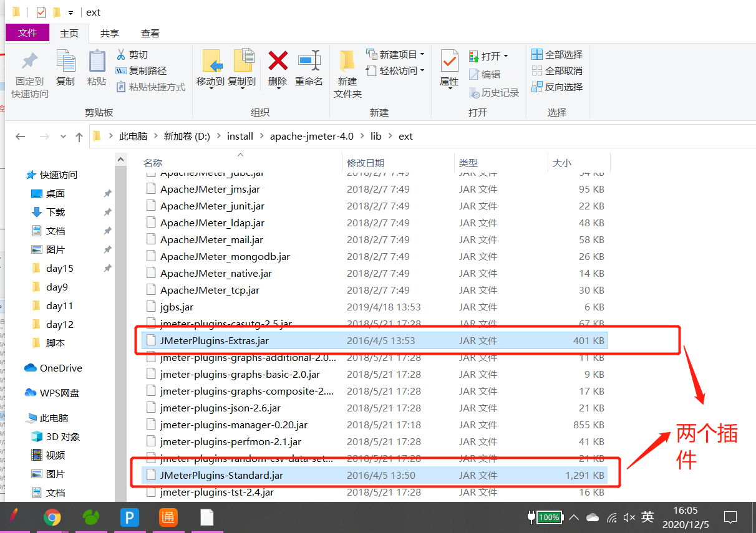The height and width of the screenshot is (533, 756).
Task: Open Chrome from the taskbar
Action: pyautogui.click(x=52, y=517)
